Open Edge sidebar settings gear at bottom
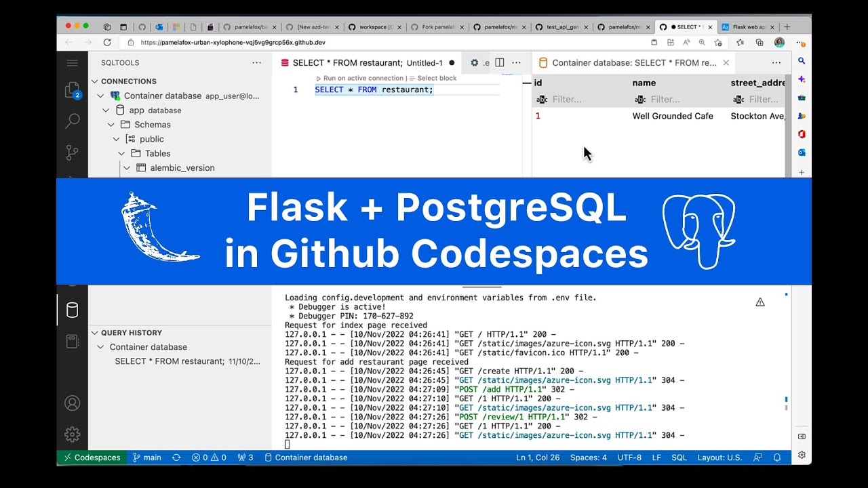This screenshot has height=488, width=868. pyautogui.click(x=802, y=455)
